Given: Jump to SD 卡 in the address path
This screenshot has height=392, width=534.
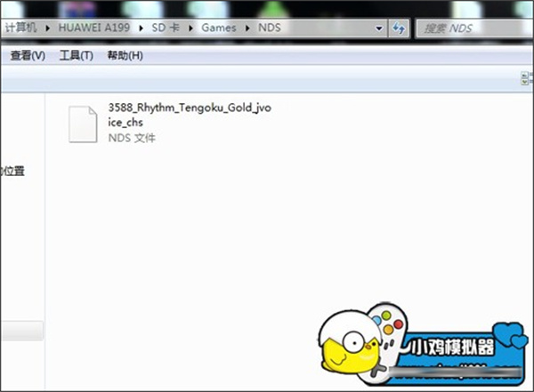Looking at the screenshot, I should point(166,28).
